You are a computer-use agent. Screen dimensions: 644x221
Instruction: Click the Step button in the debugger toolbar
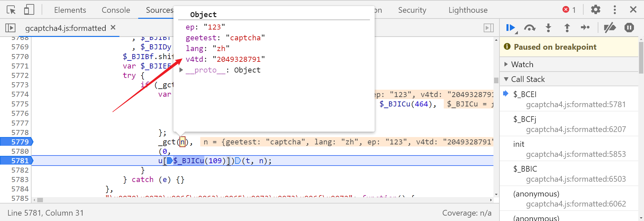pos(585,28)
